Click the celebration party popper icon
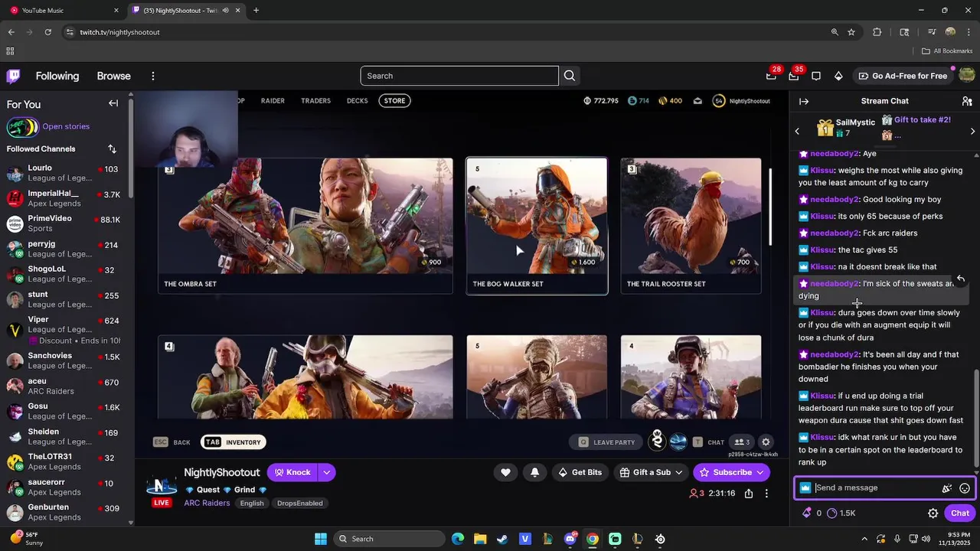Viewport: 980px width, 551px height. click(x=947, y=488)
